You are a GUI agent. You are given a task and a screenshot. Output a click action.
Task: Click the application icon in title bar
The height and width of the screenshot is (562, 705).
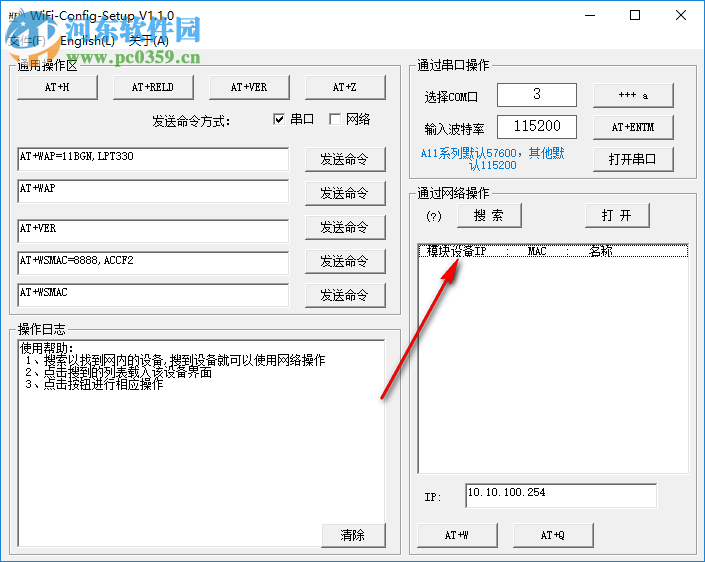[16, 16]
